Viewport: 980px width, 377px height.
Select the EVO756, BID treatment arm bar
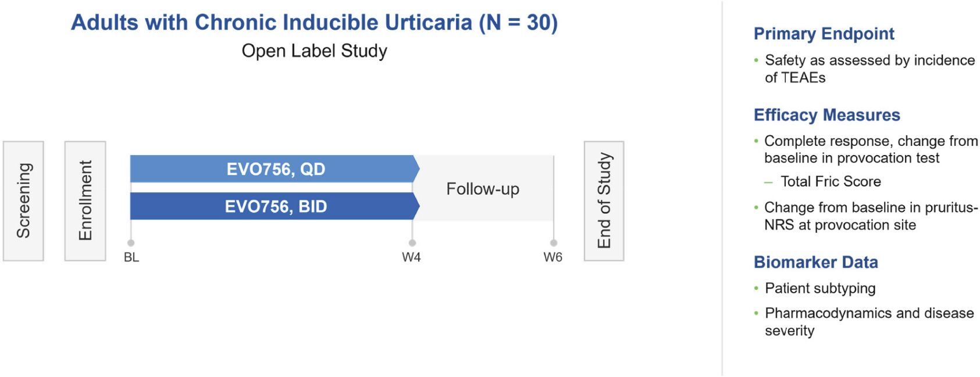click(275, 206)
